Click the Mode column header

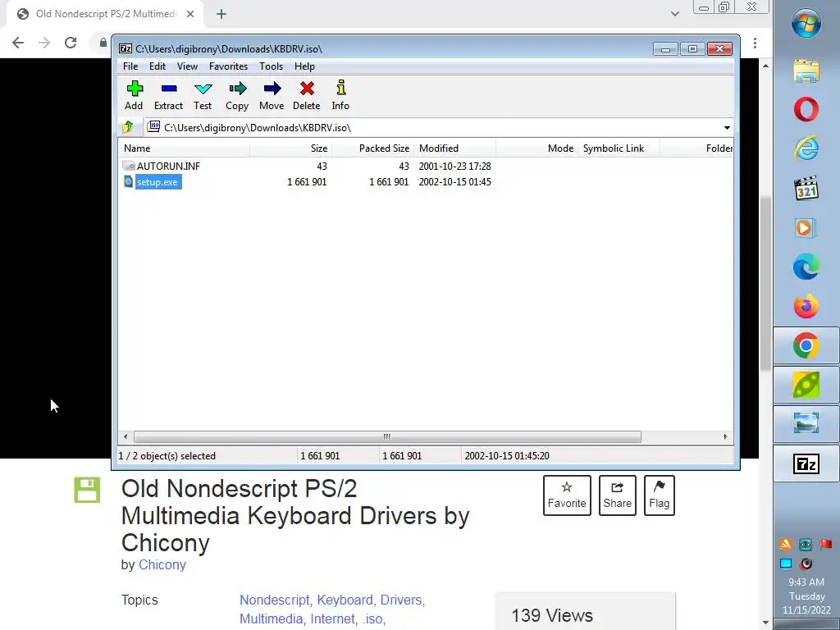pos(536,148)
